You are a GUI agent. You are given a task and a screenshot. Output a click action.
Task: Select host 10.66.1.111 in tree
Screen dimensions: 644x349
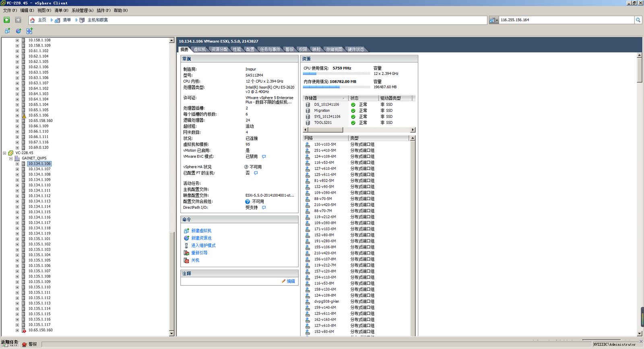pyautogui.click(x=38, y=137)
